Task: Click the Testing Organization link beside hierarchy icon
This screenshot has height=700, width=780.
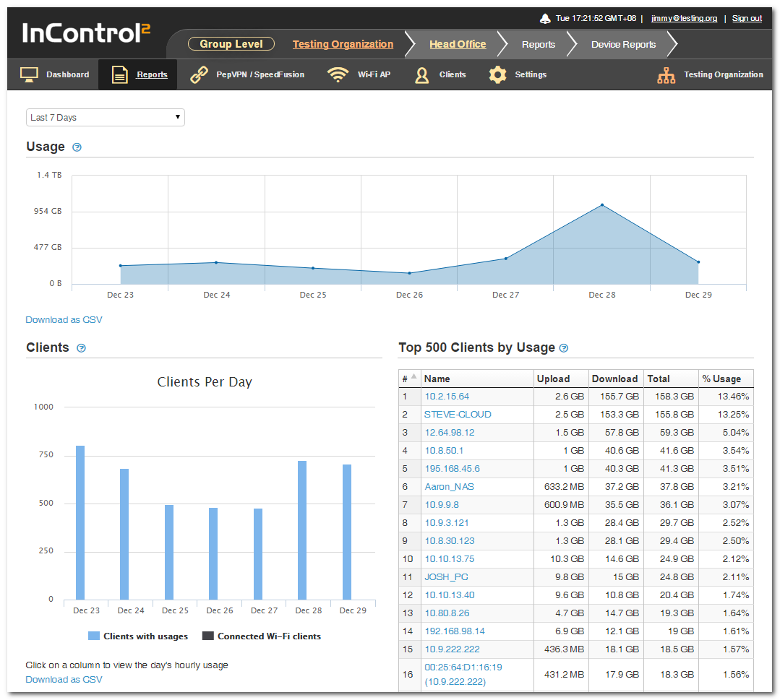Action: pyautogui.click(x=724, y=74)
